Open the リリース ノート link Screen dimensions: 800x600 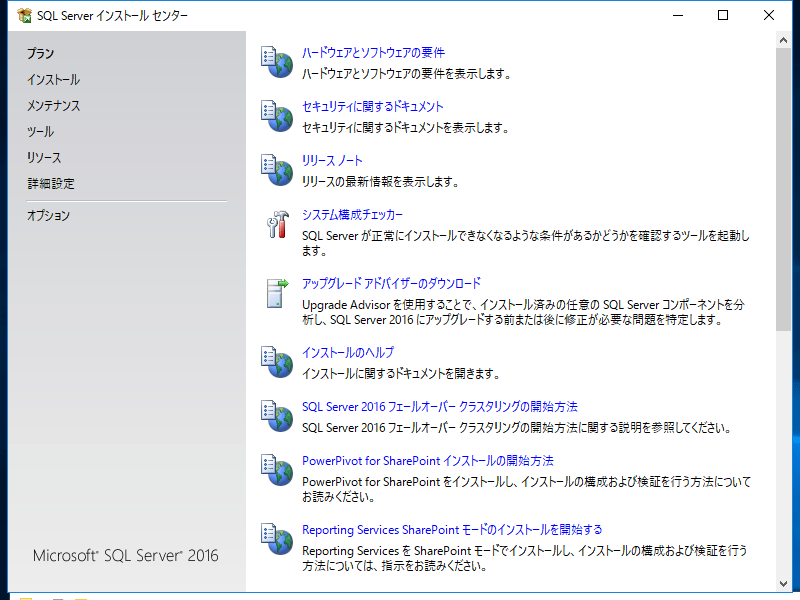[332, 161]
